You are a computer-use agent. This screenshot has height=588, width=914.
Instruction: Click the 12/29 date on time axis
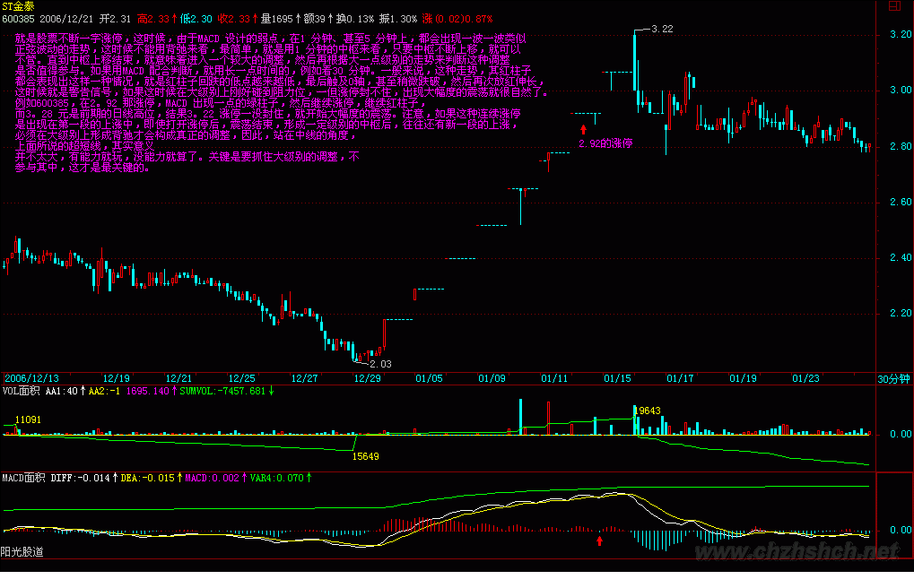(366, 378)
